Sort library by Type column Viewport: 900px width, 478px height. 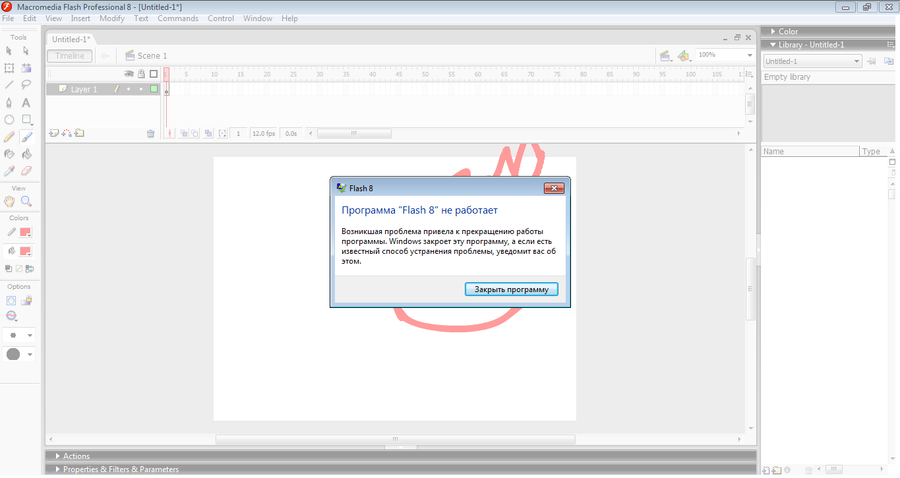coord(874,151)
